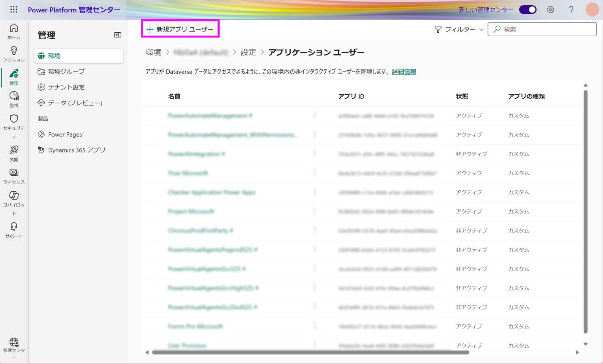This screenshot has width=603, height=364.
Task: Open the settings gear in the header
Action: point(550,9)
